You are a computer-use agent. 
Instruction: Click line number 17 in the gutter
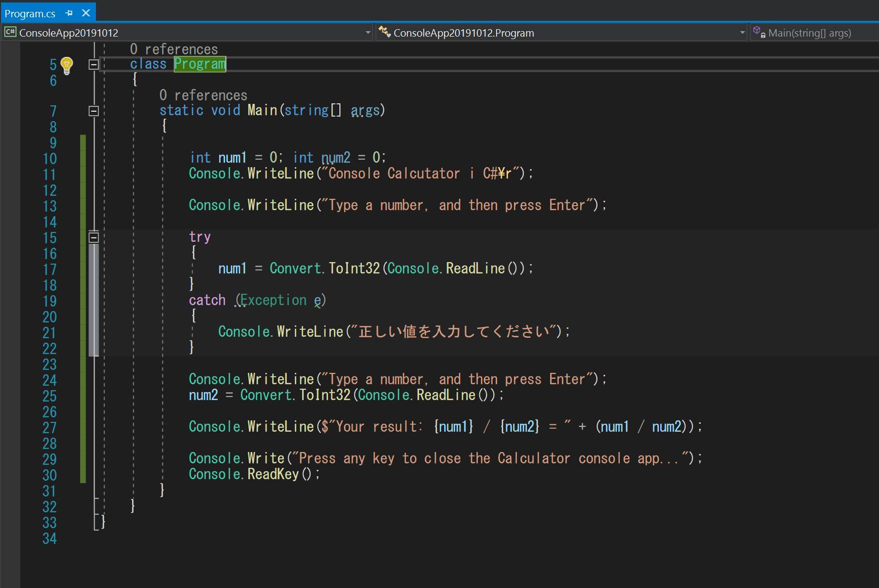[49, 270]
